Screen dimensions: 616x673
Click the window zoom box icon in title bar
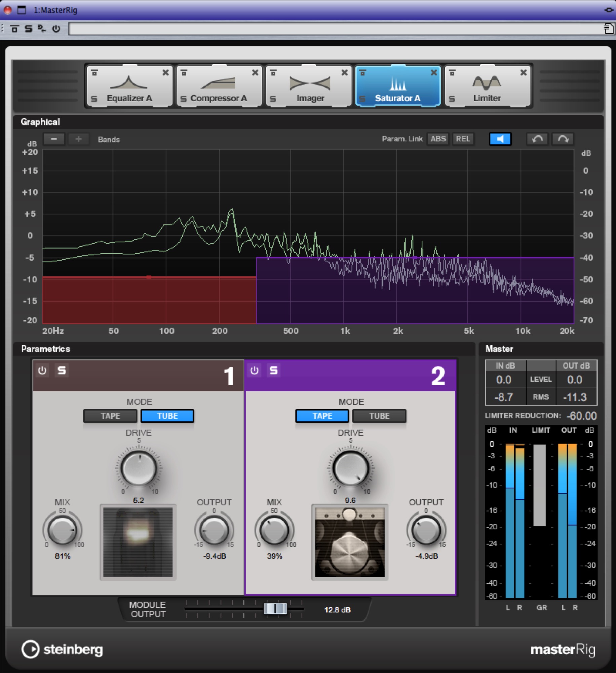pyautogui.click(x=22, y=10)
